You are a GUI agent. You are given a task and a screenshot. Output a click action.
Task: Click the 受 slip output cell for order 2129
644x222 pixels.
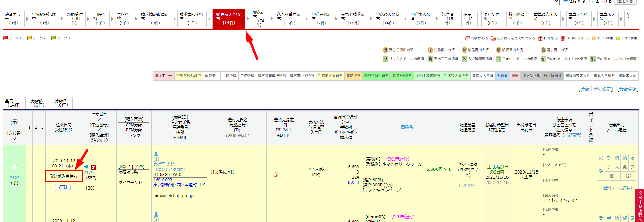pos(601,158)
